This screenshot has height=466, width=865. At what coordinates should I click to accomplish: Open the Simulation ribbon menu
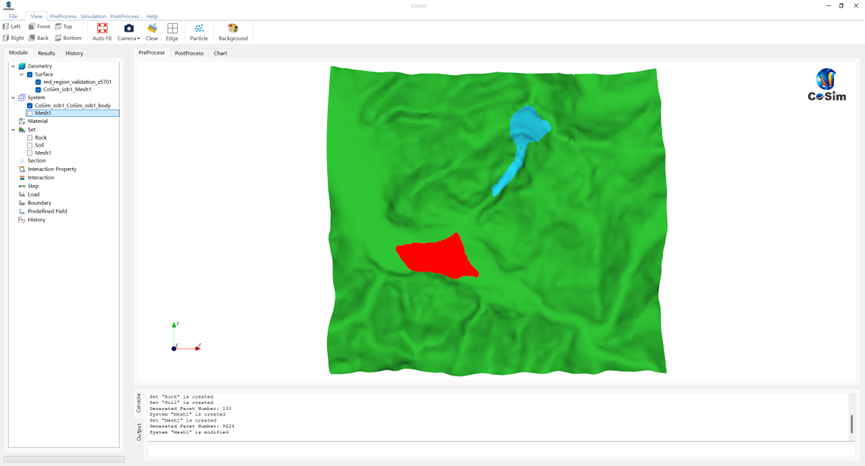click(93, 16)
